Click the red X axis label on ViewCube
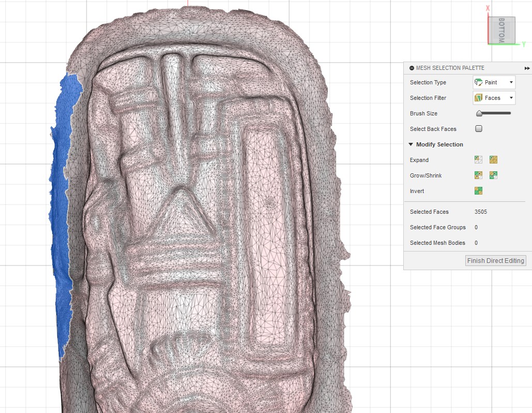The width and height of the screenshot is (532, 413). click(488, 8)
